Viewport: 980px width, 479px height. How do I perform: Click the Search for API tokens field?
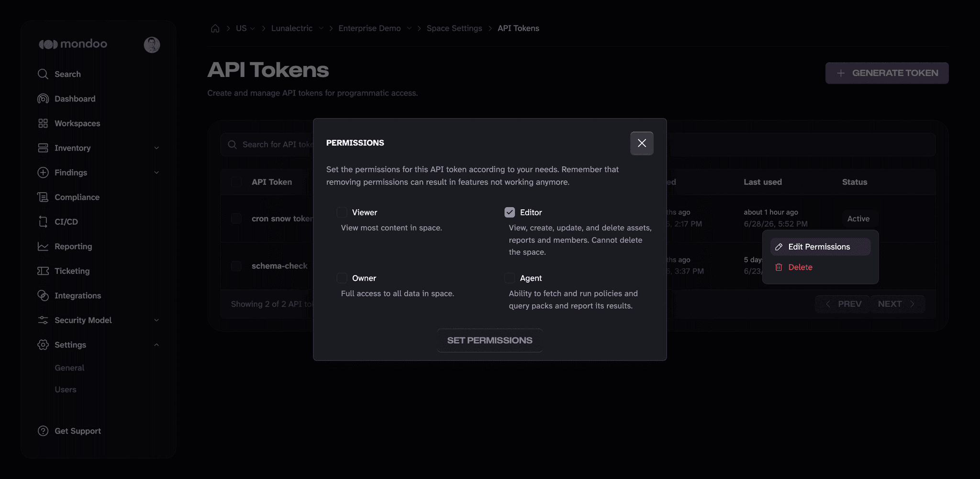[578, 144]
